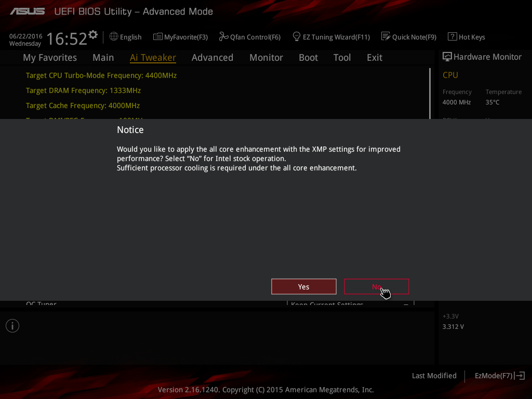532x399 pixels.
Task: Click the Quick Note pencil icon
Action: 385,36
